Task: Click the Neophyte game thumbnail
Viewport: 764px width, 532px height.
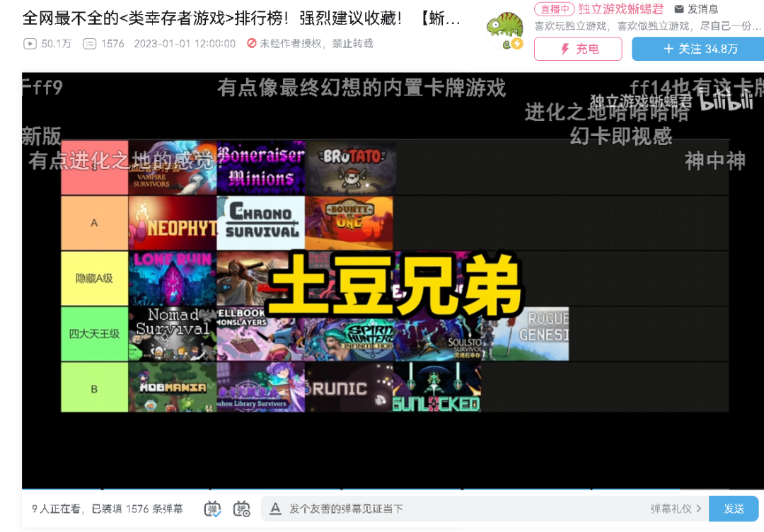Action: coord(173,223)
